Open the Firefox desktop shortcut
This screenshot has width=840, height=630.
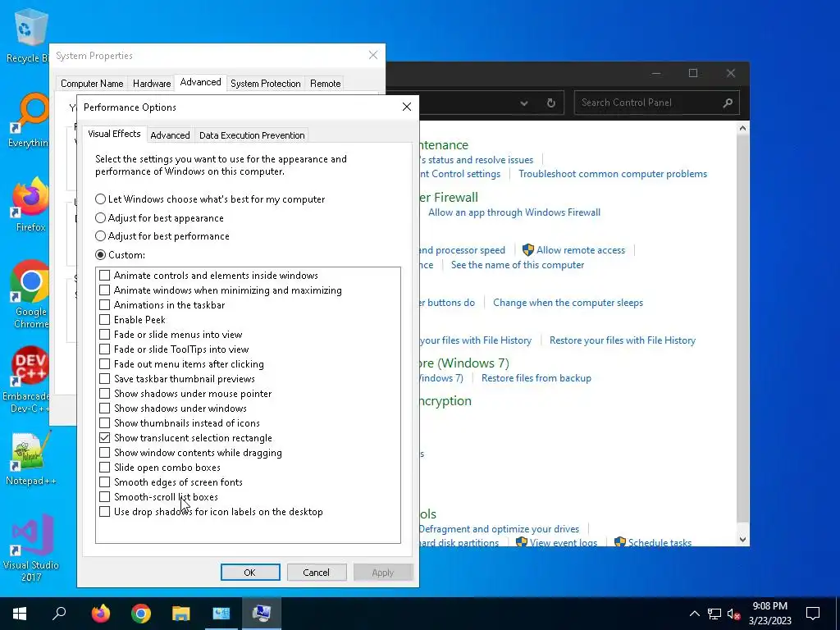point(30,204)
